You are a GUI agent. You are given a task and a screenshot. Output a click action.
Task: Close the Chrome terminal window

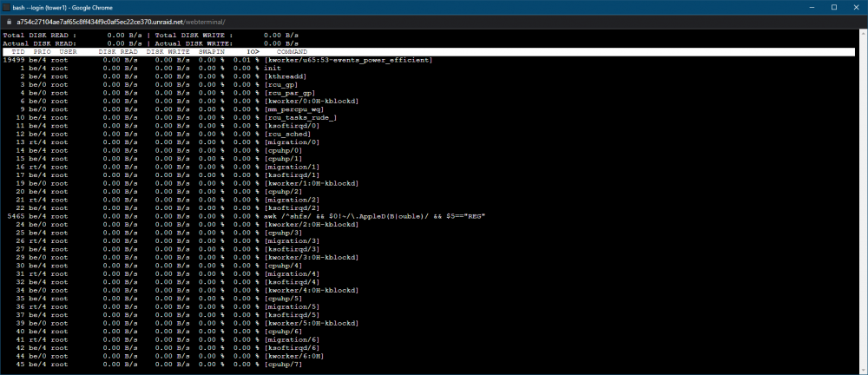855,7
